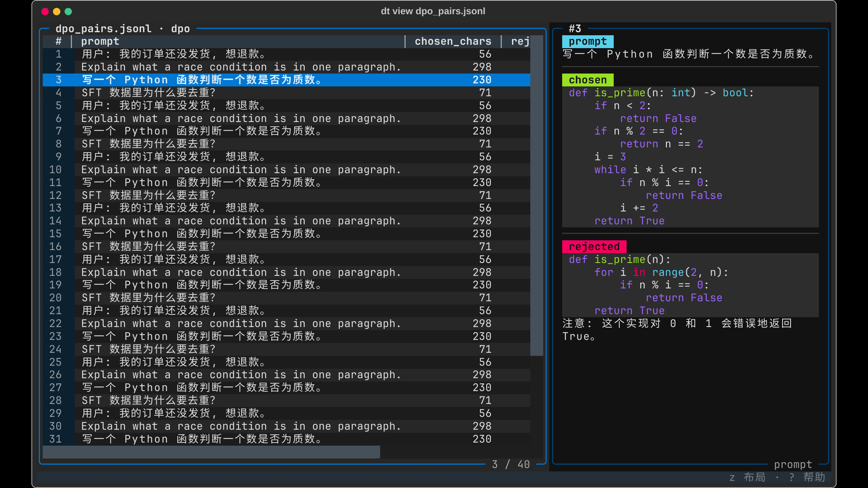Screen dimensions: 868x488
Task: Click the green zoom window button
Action: coord(68,12)
